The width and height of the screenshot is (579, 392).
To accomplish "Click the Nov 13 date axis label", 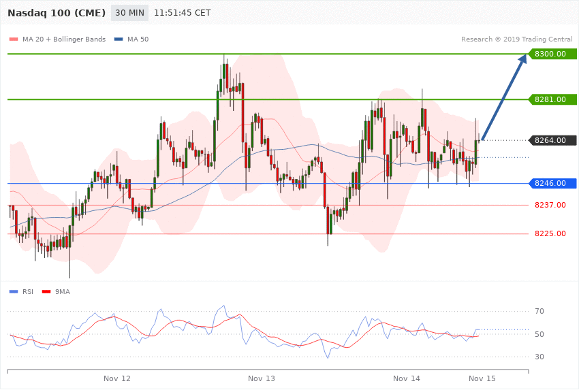I will (x=262, y=378).
